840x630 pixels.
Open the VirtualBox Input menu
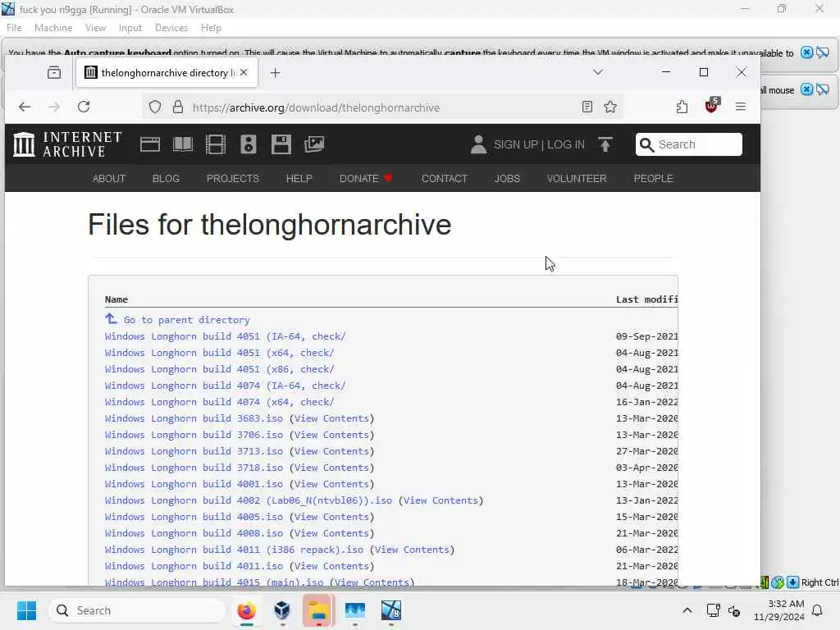point(130,28)
